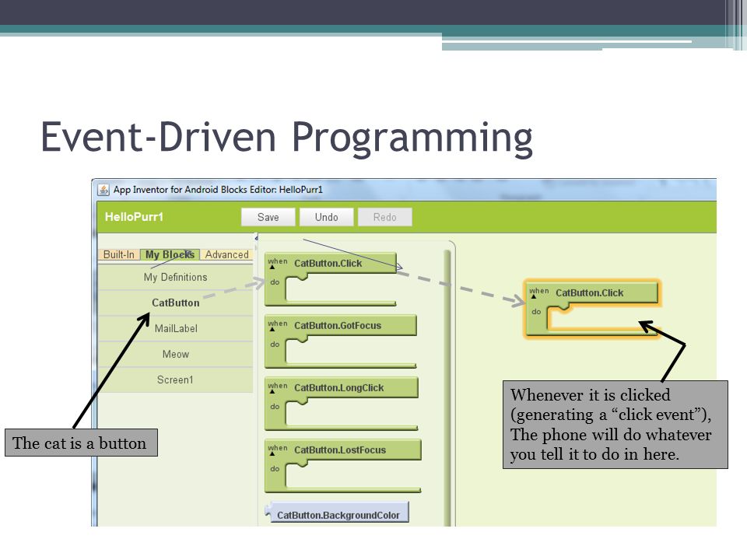Open the Meow component drawer

[x=175, y=355]
